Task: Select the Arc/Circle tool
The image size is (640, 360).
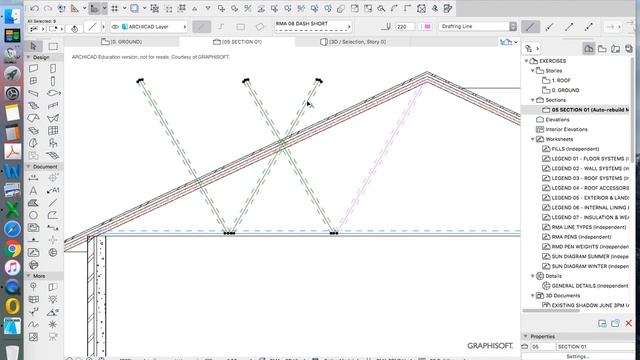Action: click(33, 215)
